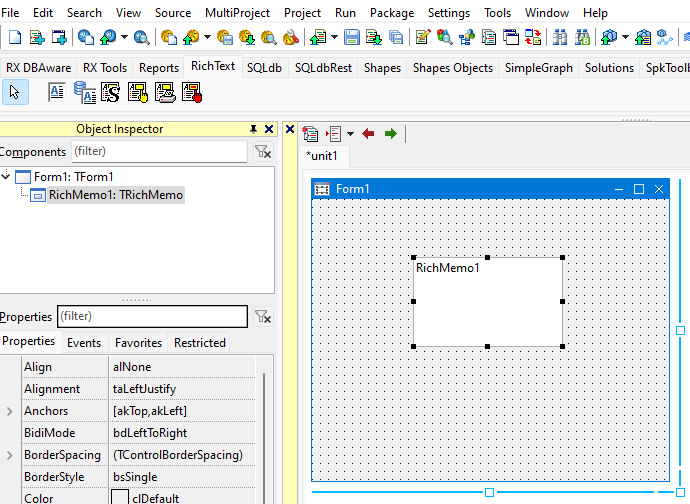This screenshot has width=690, height=504.
Task: Switch to the Favorites tab
Action: 138,343
